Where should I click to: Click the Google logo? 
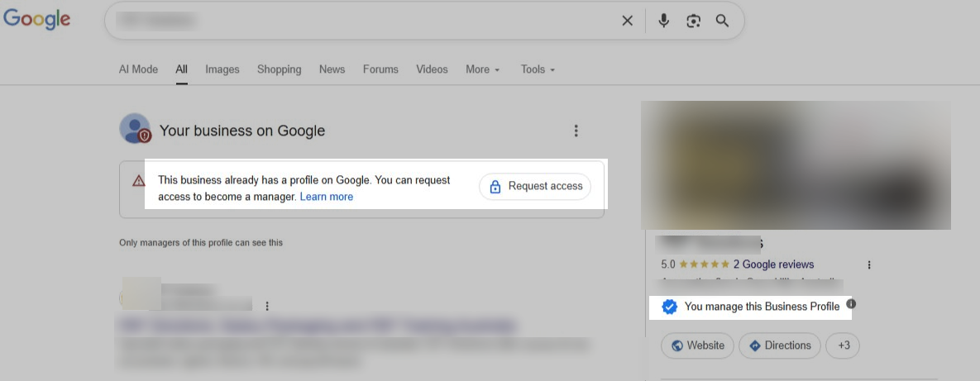pos(37,19)
